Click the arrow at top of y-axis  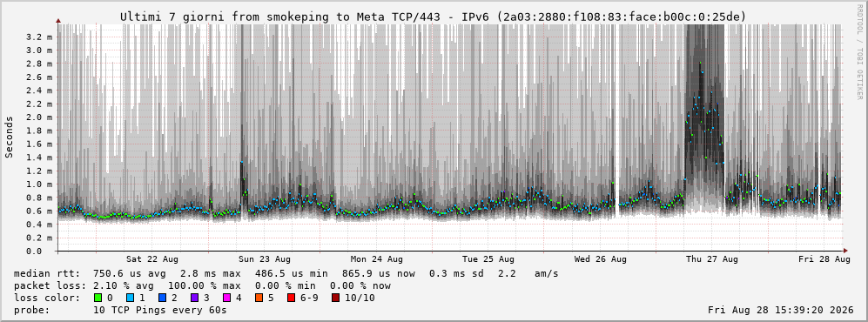click(x=58, y=21)
